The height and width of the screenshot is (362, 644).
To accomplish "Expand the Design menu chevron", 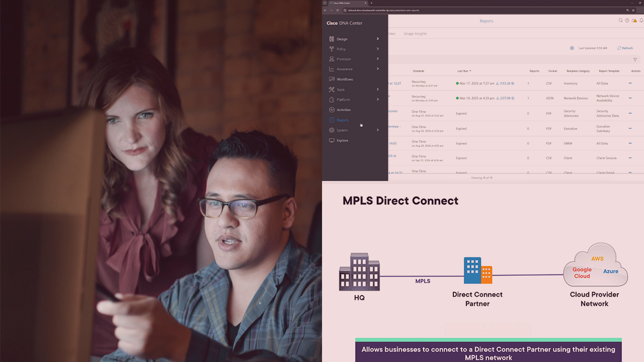I will 377,39.
